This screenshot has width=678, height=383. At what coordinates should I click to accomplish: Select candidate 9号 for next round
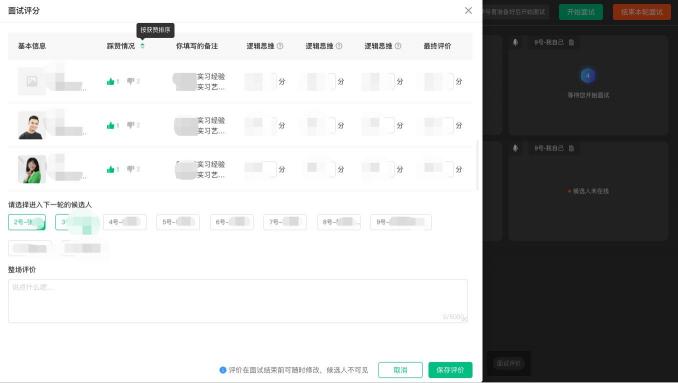coord(401,222)
